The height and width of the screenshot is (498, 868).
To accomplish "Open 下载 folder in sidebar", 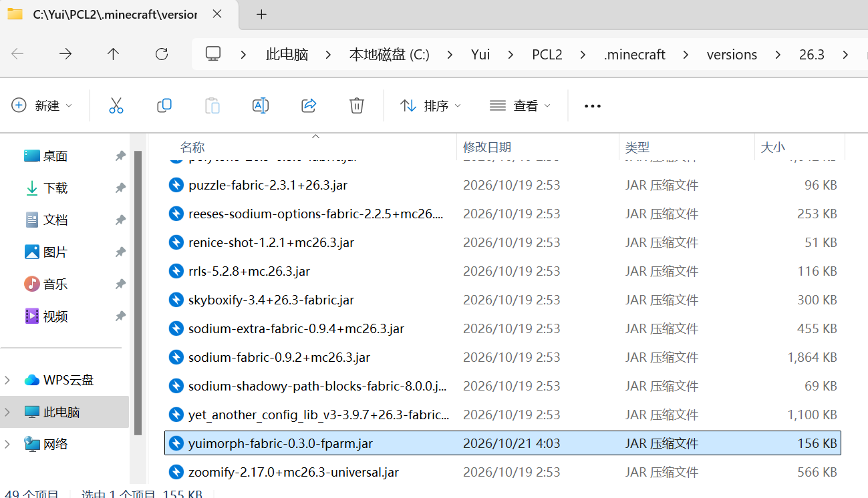I will (x=55, y=188).
